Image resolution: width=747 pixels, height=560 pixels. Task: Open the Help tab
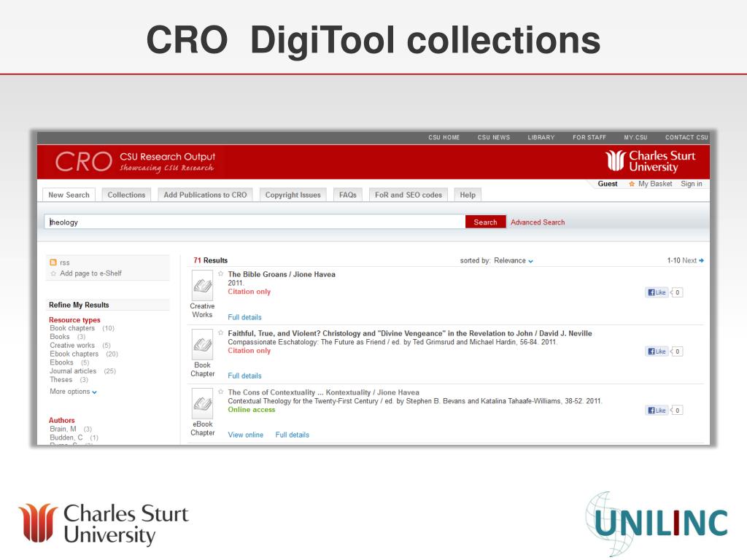(x=468, y=195)
